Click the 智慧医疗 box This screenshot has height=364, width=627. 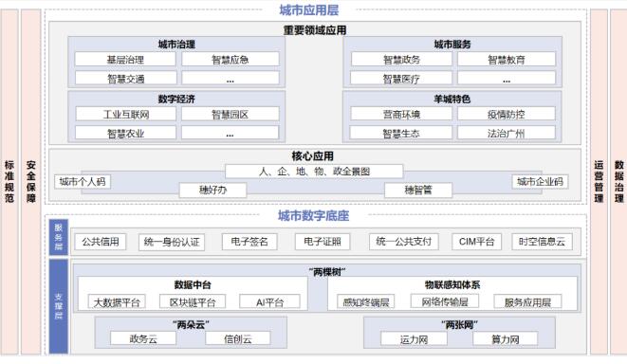401,78
